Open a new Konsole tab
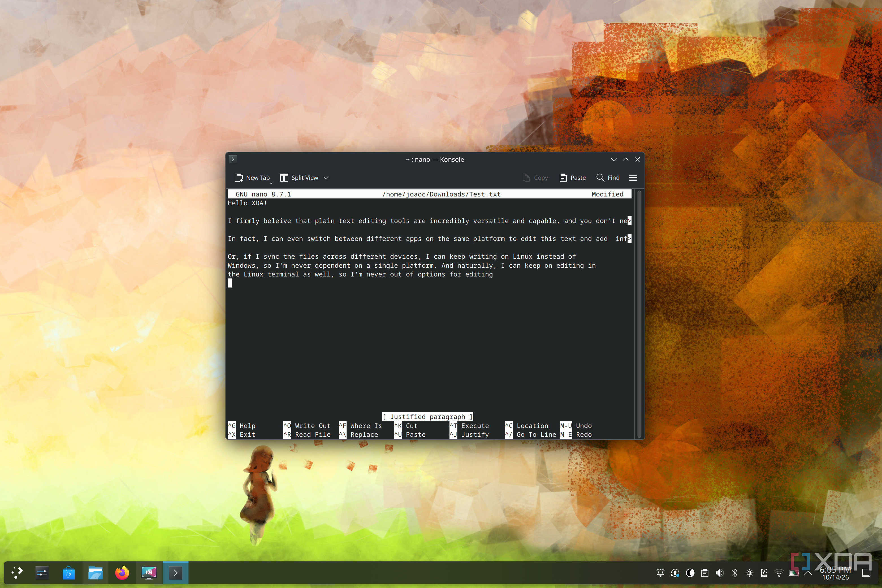882x588 pixels. 252,178
